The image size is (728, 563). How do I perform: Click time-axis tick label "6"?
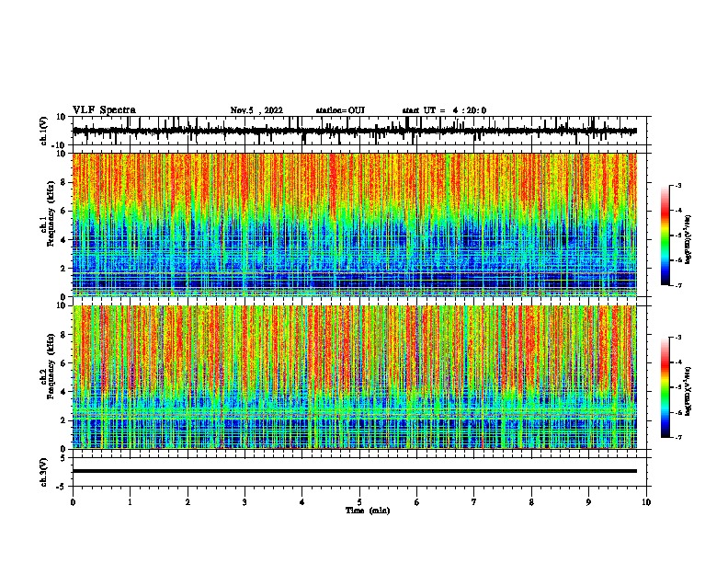[x=417, y=502]
